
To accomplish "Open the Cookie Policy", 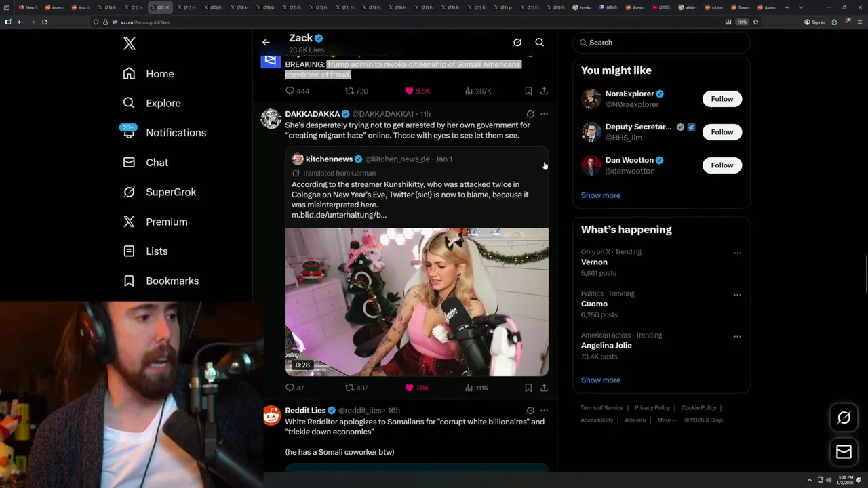I will click(x=698, y=408).
